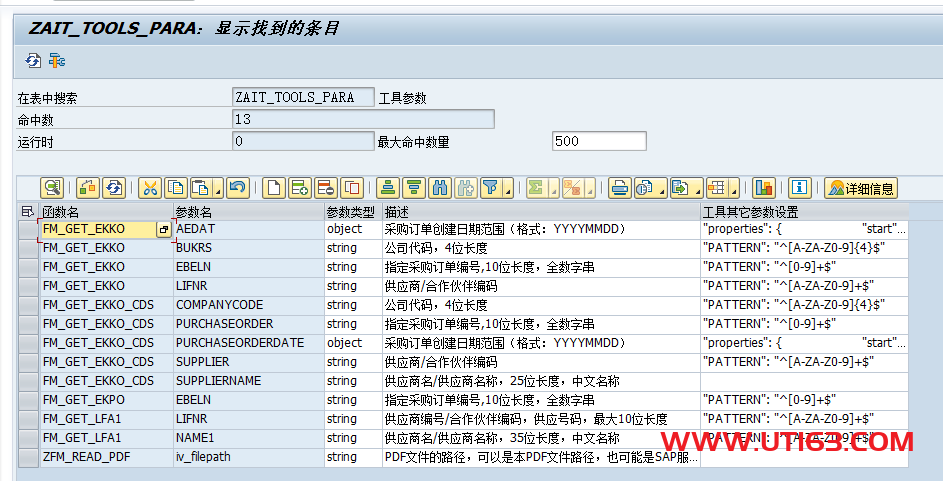
Task: Click the Sort ascending icon
Action: pos(388,188)
